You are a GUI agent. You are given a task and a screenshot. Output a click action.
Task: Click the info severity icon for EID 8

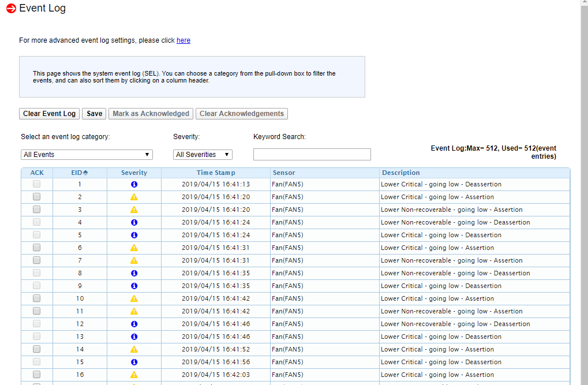(x=134, y=273)
